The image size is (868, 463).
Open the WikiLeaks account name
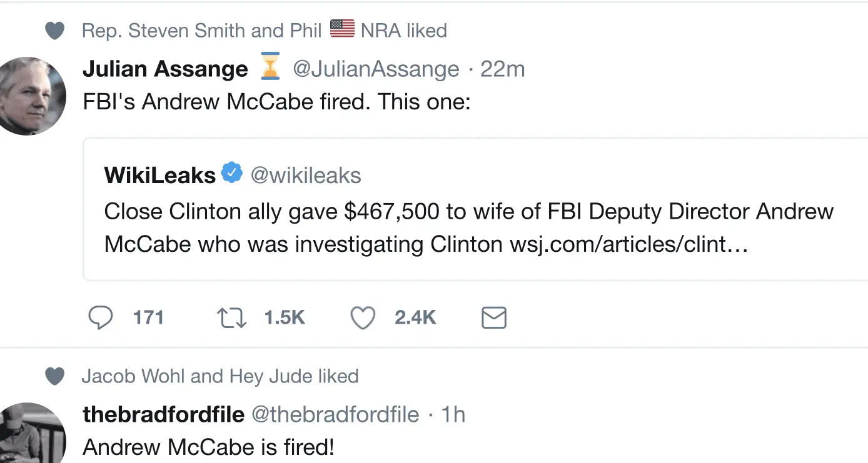tap(159, 175)
